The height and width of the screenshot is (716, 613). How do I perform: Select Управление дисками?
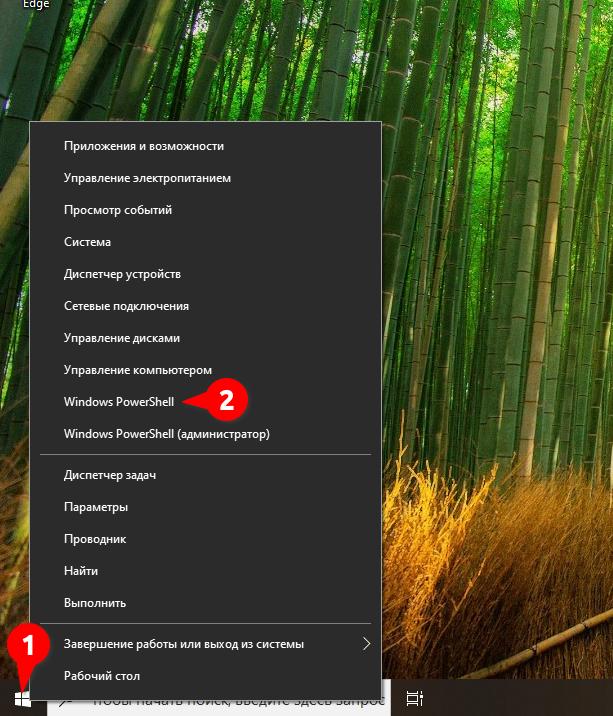coord(206,338)
